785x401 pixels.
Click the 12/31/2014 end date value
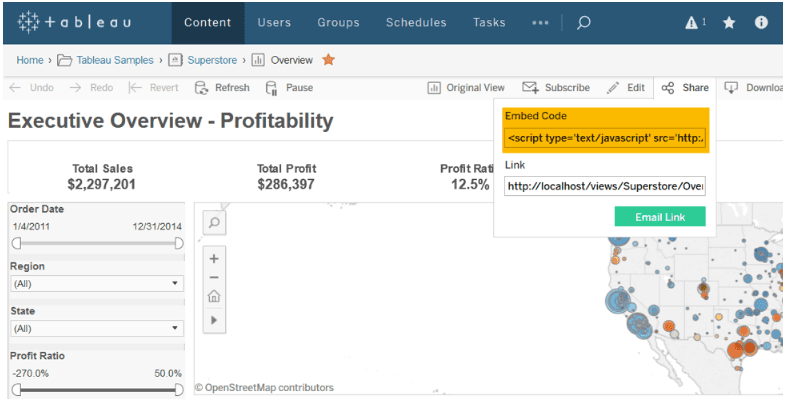point(157,227)
